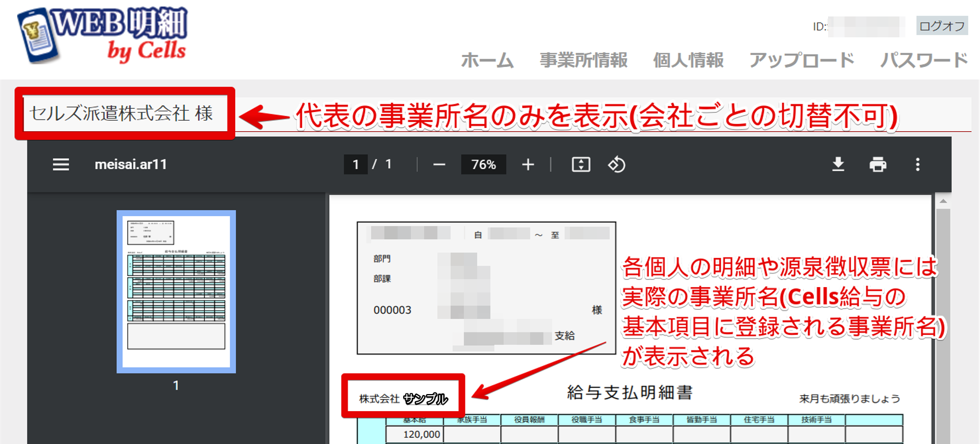The height and width of the screenshot is (444, 980).
Task: Open the PDF sidebar hamburger menu
Action: (x=61, y=165)
